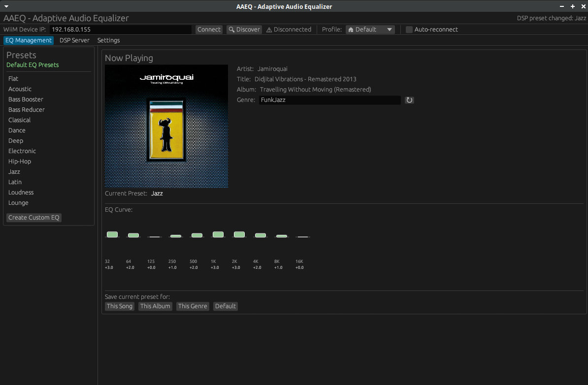Click the genre refresh icon

409,100
